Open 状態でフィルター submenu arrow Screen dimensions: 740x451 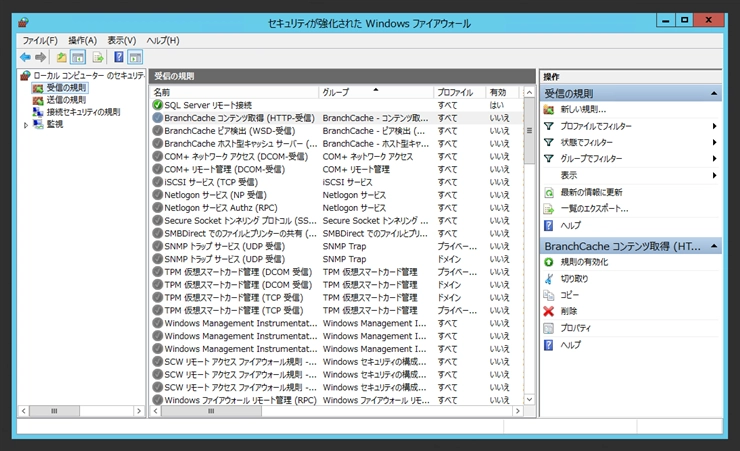pyautogui.click(x=715, y=142)
